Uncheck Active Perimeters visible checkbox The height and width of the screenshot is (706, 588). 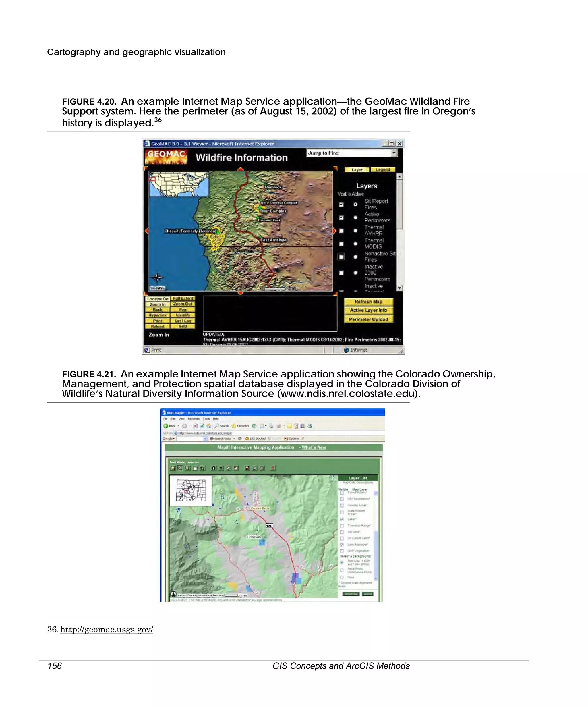(341, 217)
